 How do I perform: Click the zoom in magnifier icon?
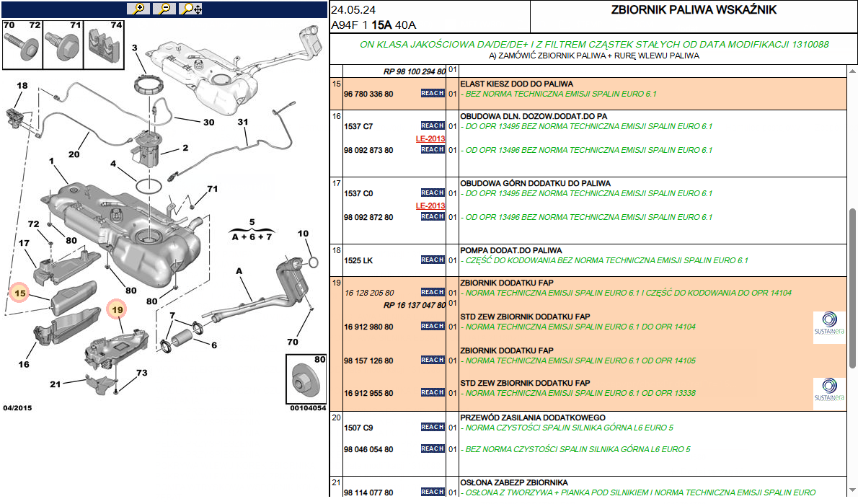click(138, 9)
